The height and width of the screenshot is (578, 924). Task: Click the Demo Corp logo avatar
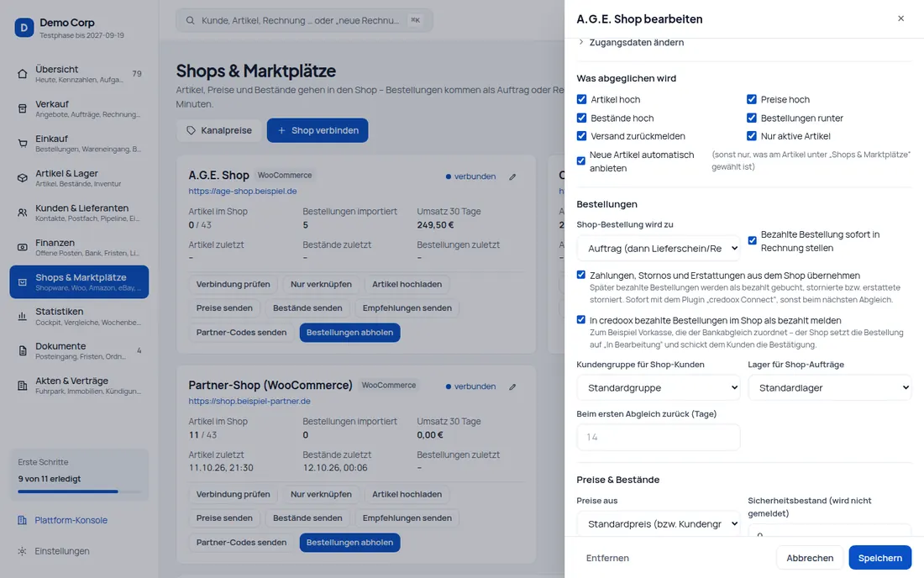(24, 27)
